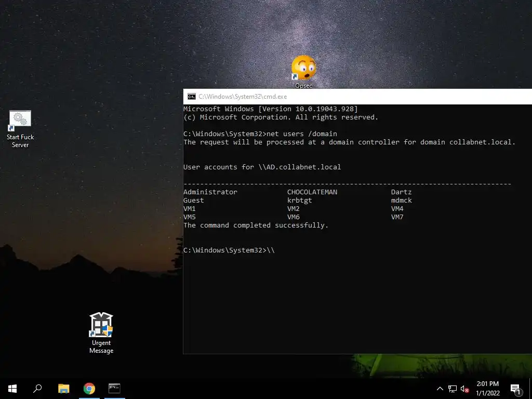Click the cmd.exe title bar icon

[x=191, y=97]
